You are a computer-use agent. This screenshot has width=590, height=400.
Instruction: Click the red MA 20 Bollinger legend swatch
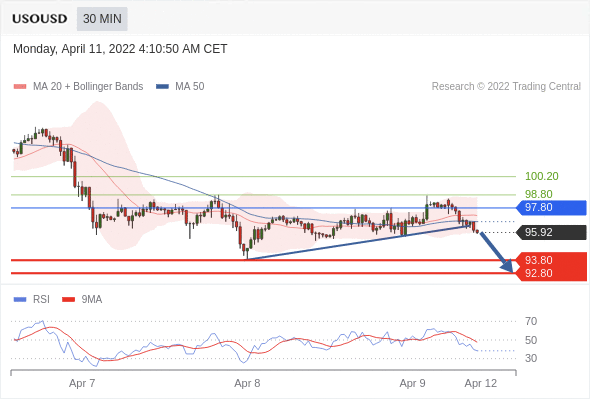[20, 87]
